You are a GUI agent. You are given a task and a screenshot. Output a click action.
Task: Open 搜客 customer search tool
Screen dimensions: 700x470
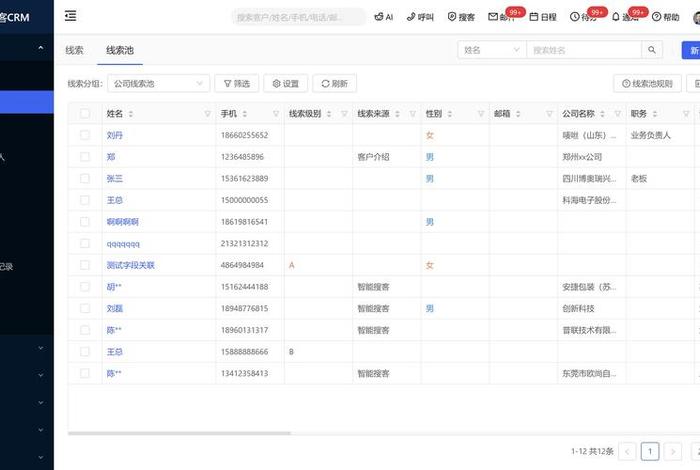[x=461, y=17]
